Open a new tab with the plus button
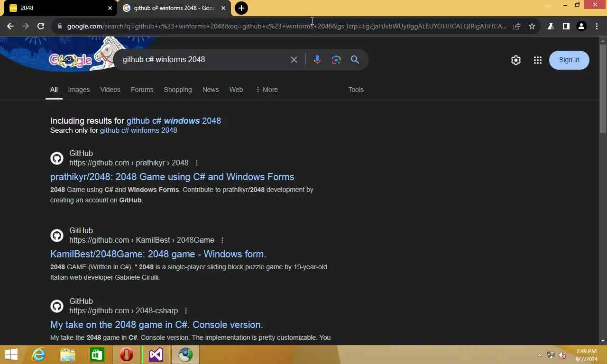 [x=241, y=8]
